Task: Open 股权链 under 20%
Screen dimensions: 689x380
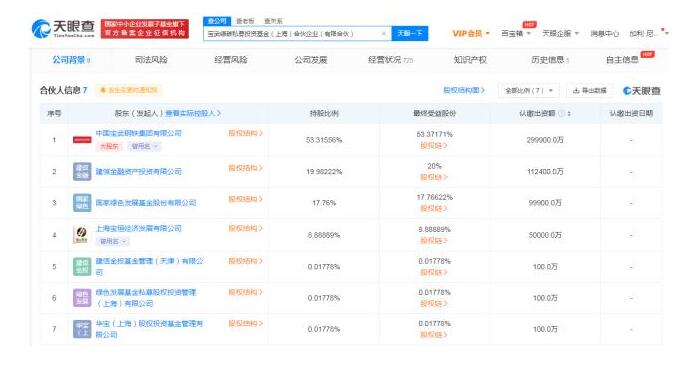Action: [x=434, y=177]
